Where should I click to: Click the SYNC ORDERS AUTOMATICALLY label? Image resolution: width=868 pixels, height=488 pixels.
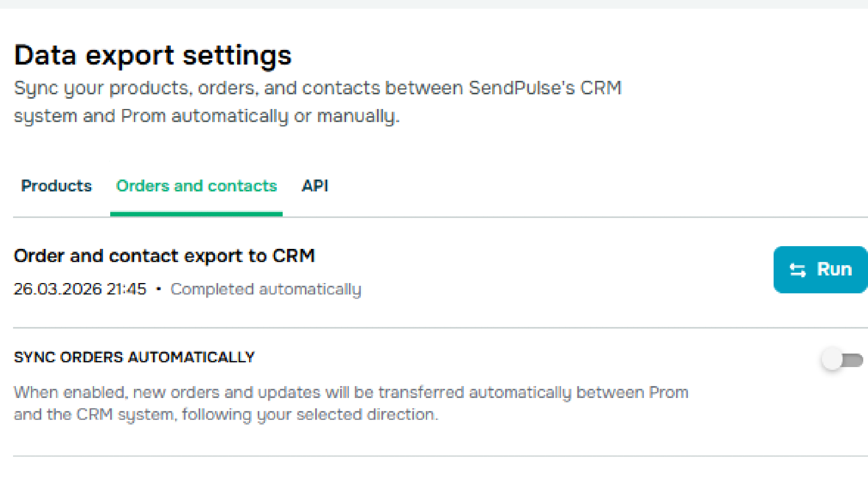pyautogui.click(x=134, y=357)
